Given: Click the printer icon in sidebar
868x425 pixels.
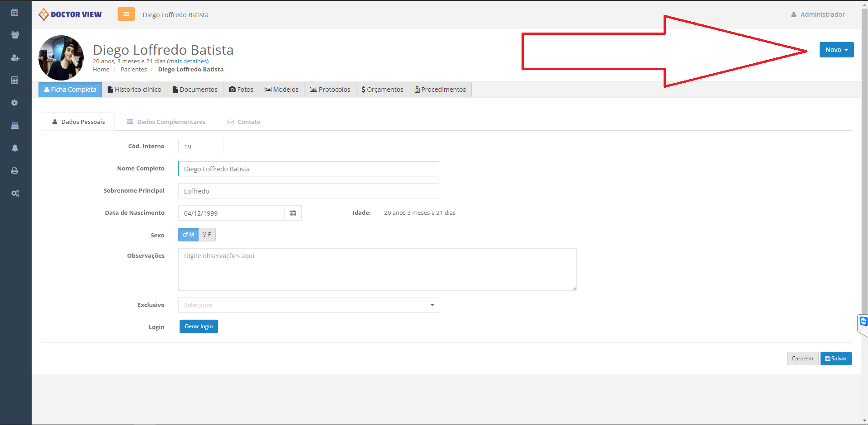Looking at the screenshot, I should pos(15,170).
